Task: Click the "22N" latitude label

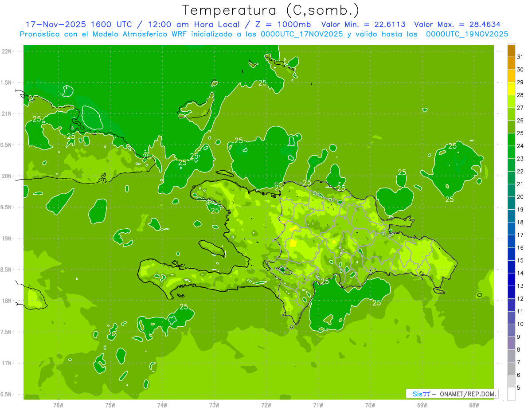Action: 7,51
